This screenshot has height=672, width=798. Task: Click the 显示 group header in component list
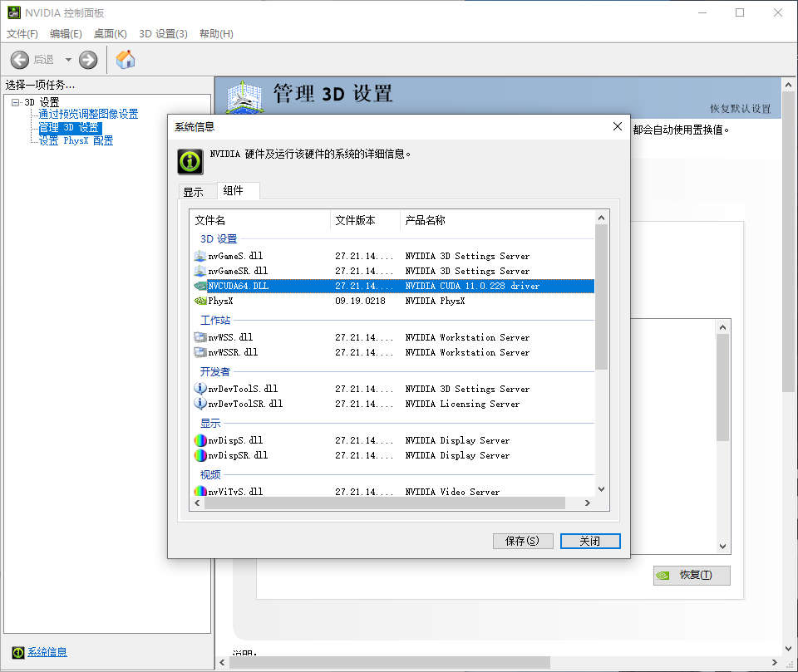(x=210, y=424)
